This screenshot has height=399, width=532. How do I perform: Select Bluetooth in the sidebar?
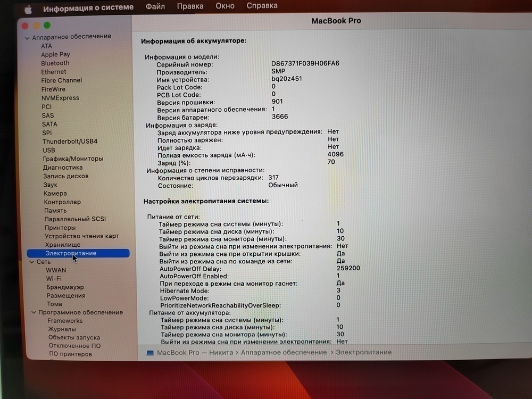point(56,63)
